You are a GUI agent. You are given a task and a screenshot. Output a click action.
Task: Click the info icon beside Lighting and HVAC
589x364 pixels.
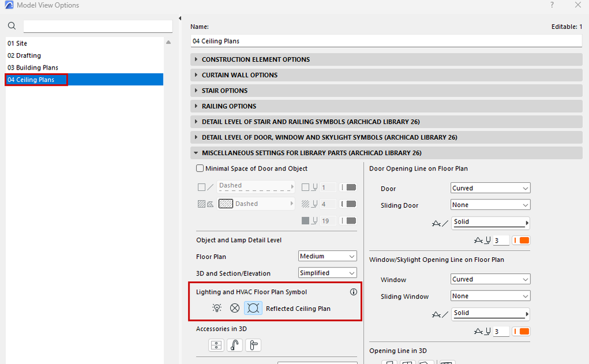pos(354,292)
